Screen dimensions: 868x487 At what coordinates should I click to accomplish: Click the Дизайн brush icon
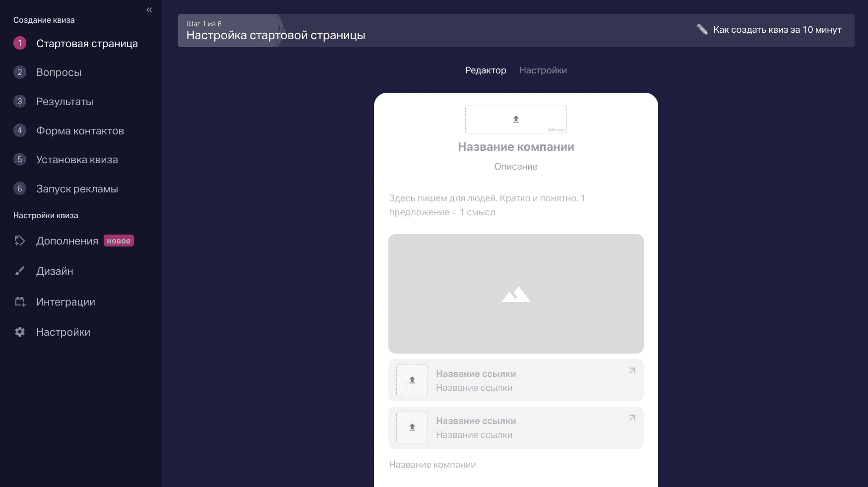tap(20, 271)
